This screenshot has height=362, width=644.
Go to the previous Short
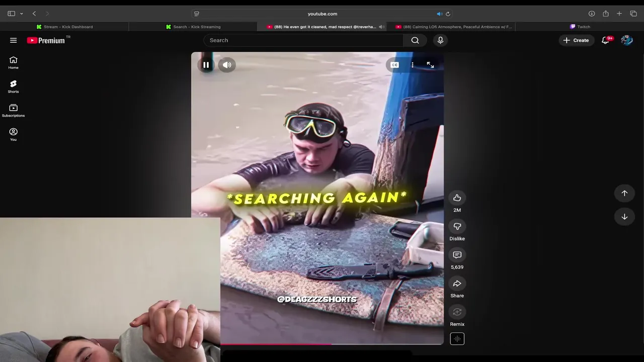coord(624,193)
